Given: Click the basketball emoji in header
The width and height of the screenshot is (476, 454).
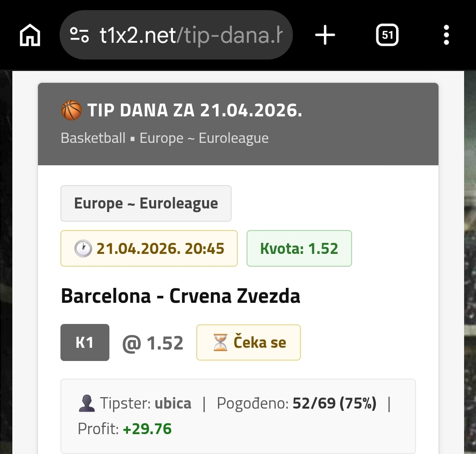Looking at the screenshot, I should coord(71,110).
